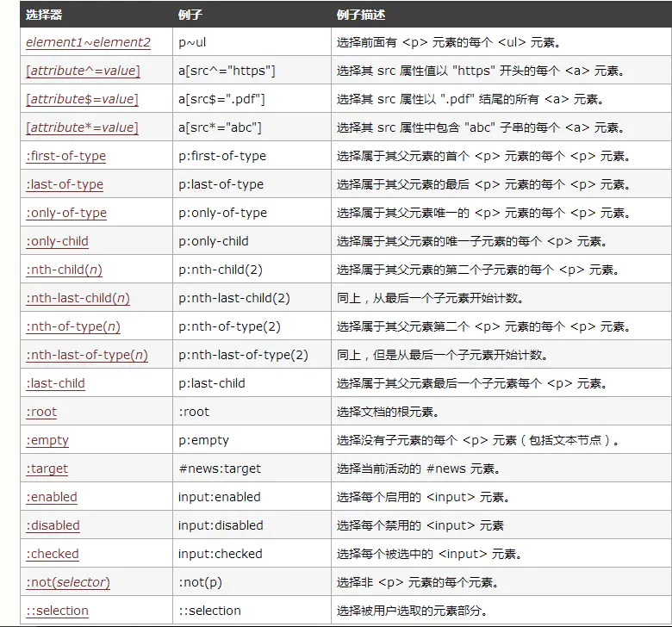The image size is (672, 627).
Task: Open the :disabled selector link
Action: [x=53, y=525]
